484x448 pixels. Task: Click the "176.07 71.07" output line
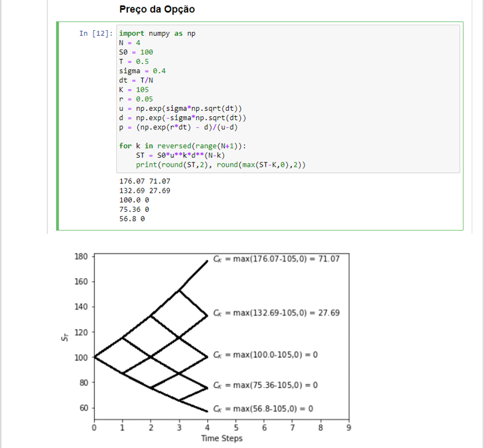tap(145, 182)
